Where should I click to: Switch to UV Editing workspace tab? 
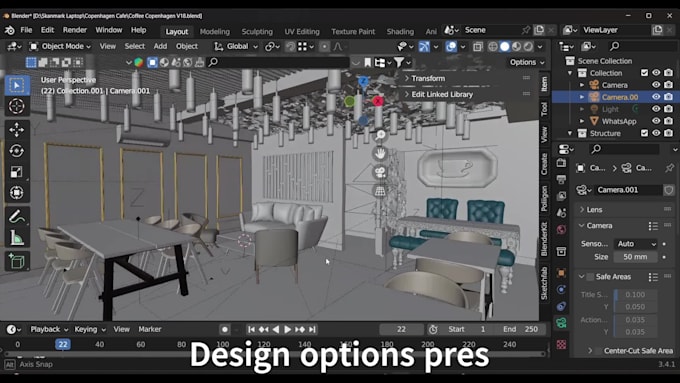pos(302,31)
